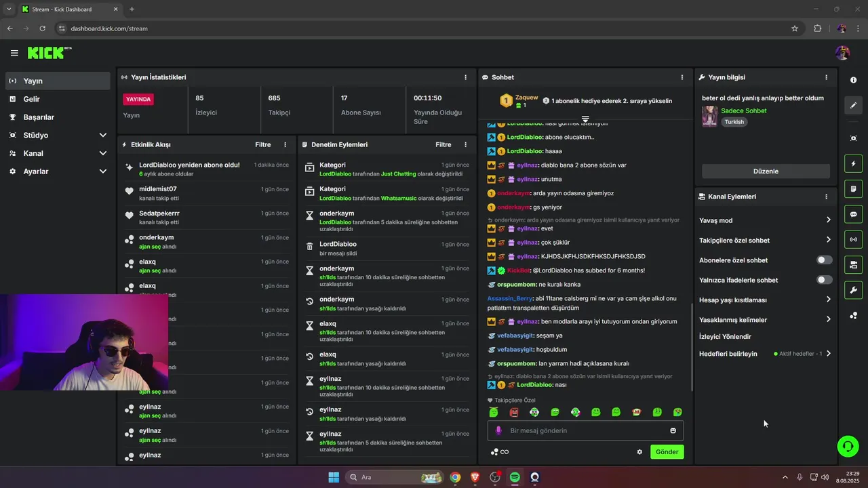This screenshot has height=488, width=868.
Task: Open Yayın bilgisi panel three-dot menu
Action: pyautogui.click(x=826, y=77)
